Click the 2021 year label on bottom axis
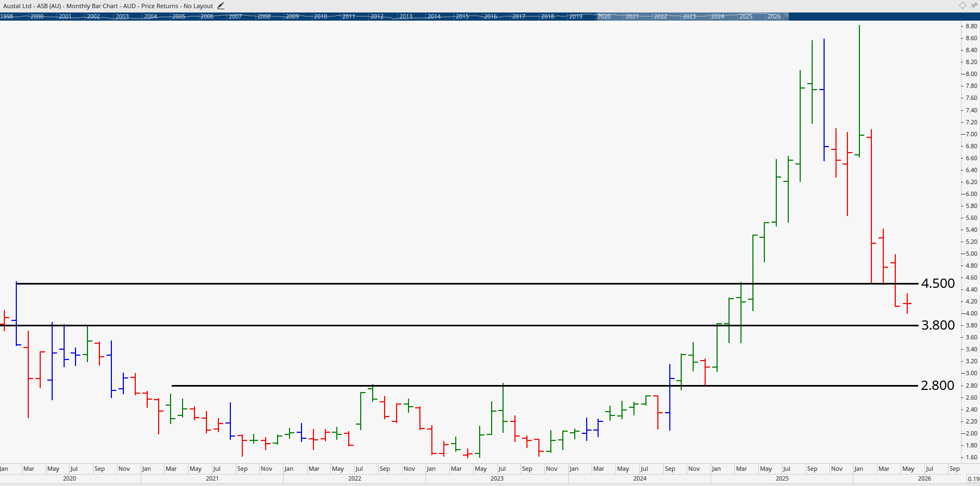Viewport: 980px width, 486px height. (x=212, y=478)
